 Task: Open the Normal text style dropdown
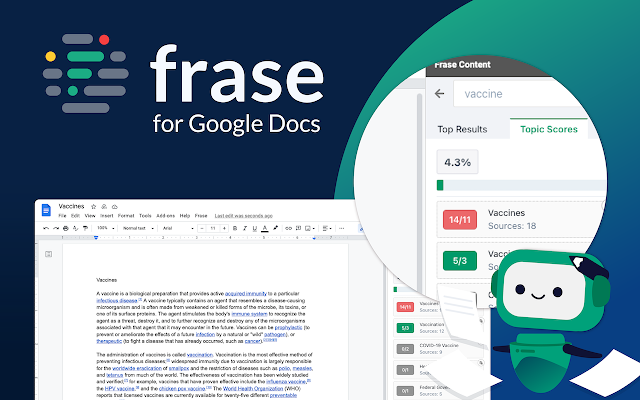(x=138, y=228)
